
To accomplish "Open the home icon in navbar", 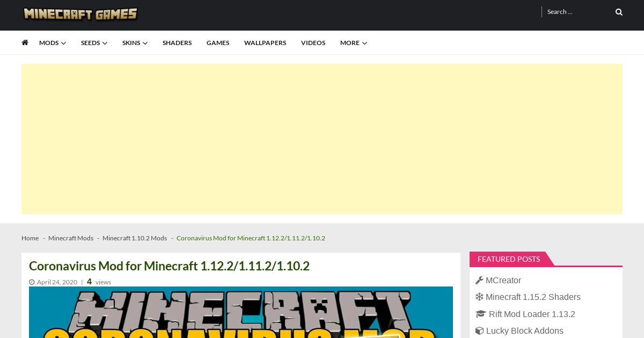I will click(25, 42).
